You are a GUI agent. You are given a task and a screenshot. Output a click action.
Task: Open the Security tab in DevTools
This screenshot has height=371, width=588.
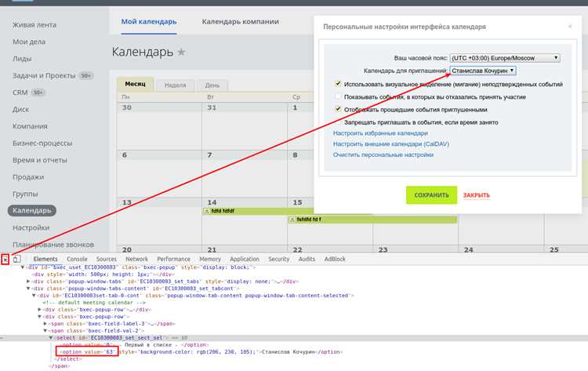[x=279, y=259]
